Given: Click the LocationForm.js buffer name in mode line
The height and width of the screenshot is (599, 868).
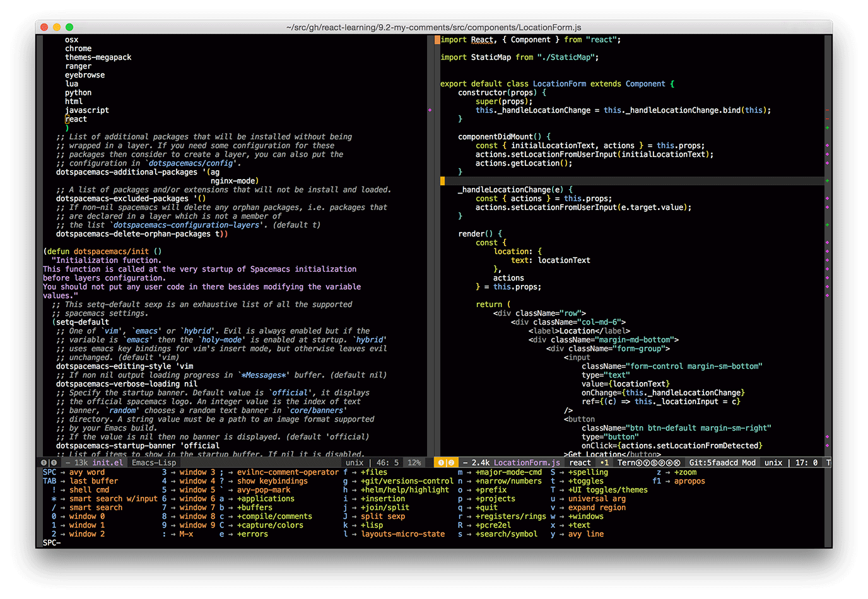Looking at the screenshot, I should [527, 463].
